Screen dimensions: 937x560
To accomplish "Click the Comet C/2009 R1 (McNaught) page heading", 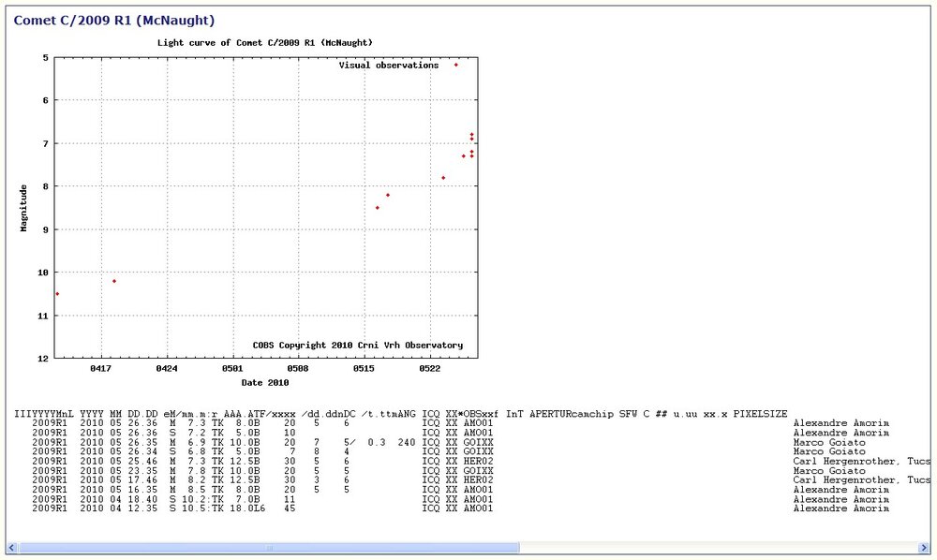I will [113, 20].
